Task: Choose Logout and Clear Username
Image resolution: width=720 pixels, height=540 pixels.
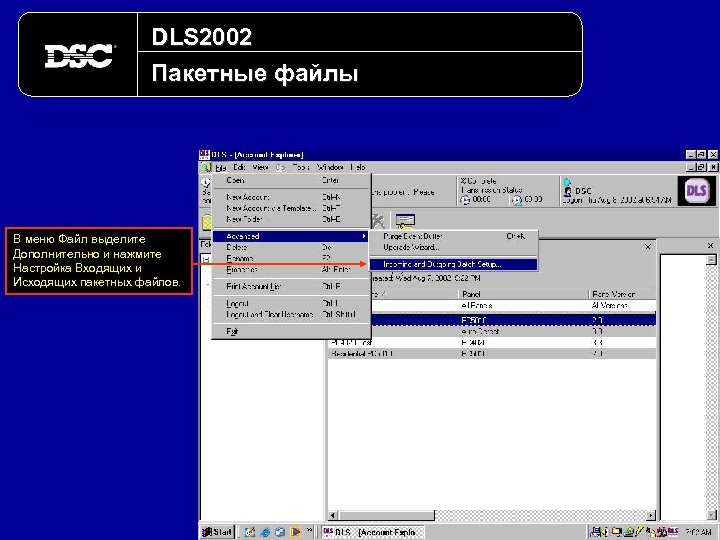Action: pos(291,315)
